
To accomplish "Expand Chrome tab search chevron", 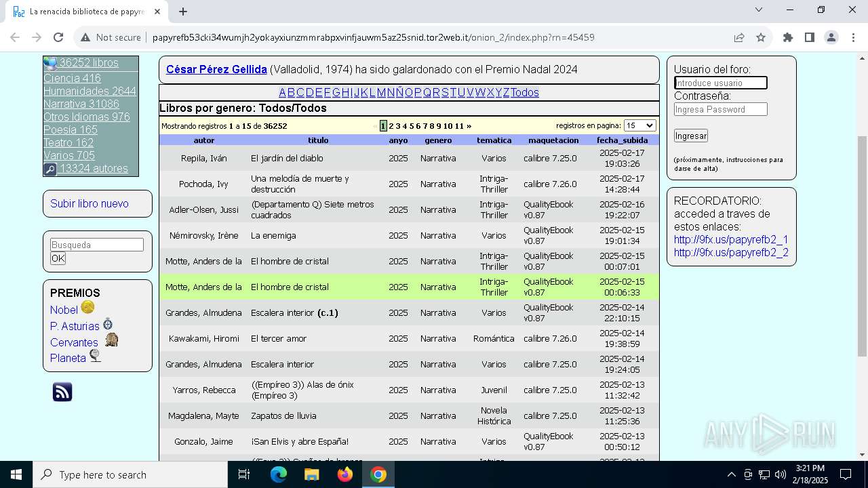I will 759,9.
